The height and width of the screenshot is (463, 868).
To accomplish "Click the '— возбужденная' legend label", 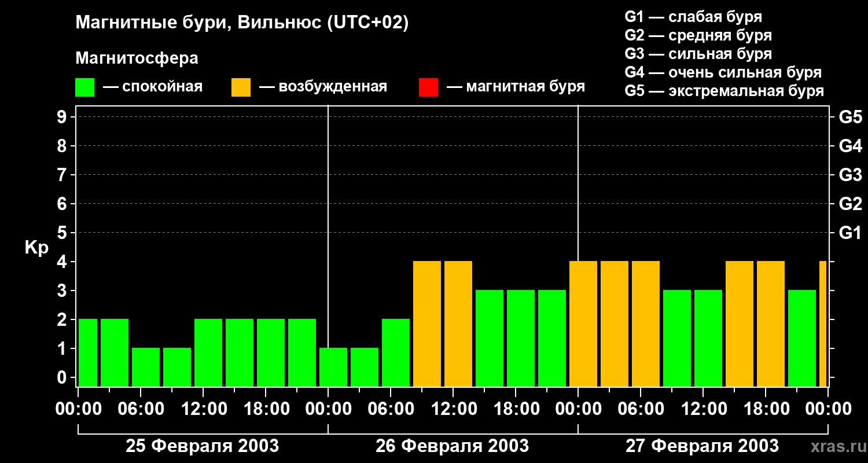I will [323, 87].
